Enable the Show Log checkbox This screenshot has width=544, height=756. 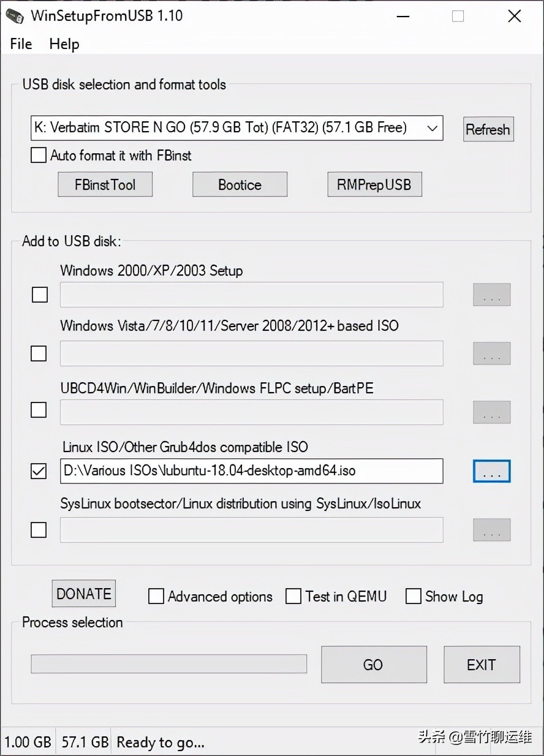tap(414, 596)
